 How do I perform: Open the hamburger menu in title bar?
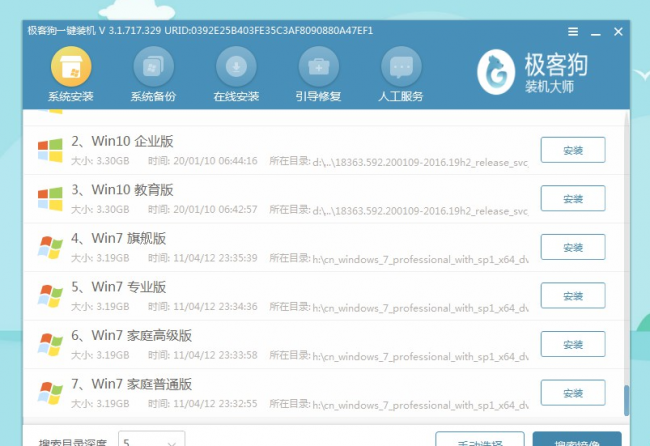573,32
